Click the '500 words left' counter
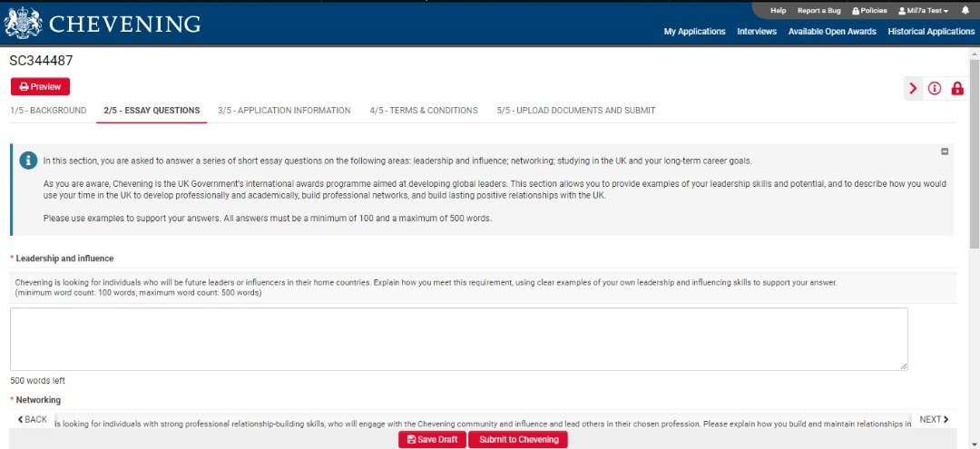The height and width of the screenshot is (449, 980). [x=37, y=380]
